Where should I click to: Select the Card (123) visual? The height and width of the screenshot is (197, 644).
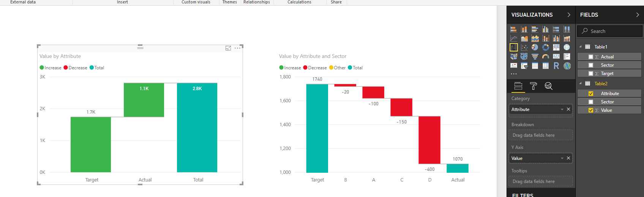point(556,56)
